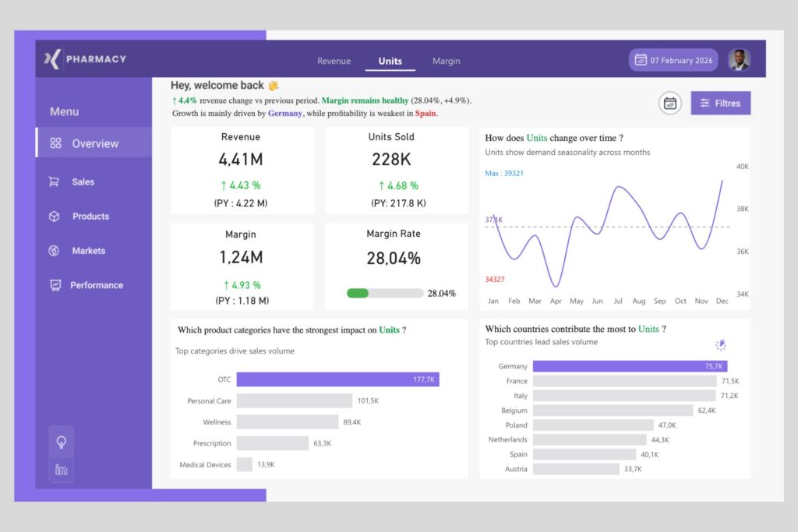Select the Units tab in the header

[x=389, y=61]
